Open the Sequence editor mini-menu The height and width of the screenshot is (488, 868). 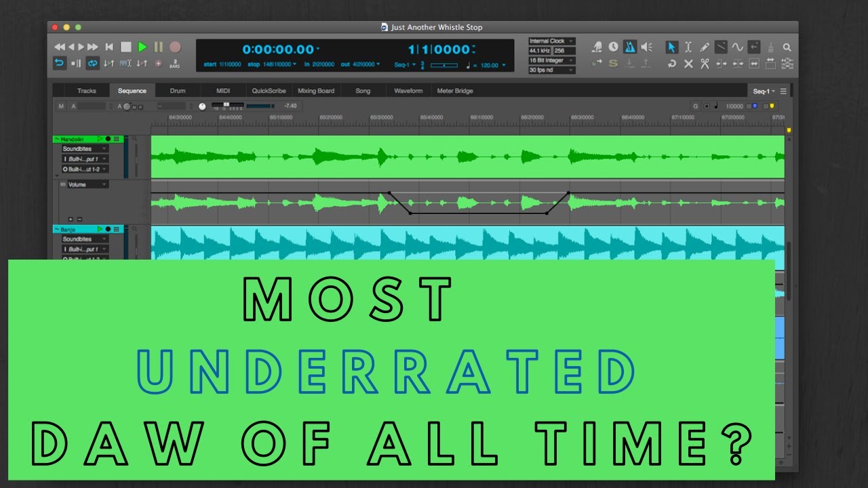tap(783, 91)
